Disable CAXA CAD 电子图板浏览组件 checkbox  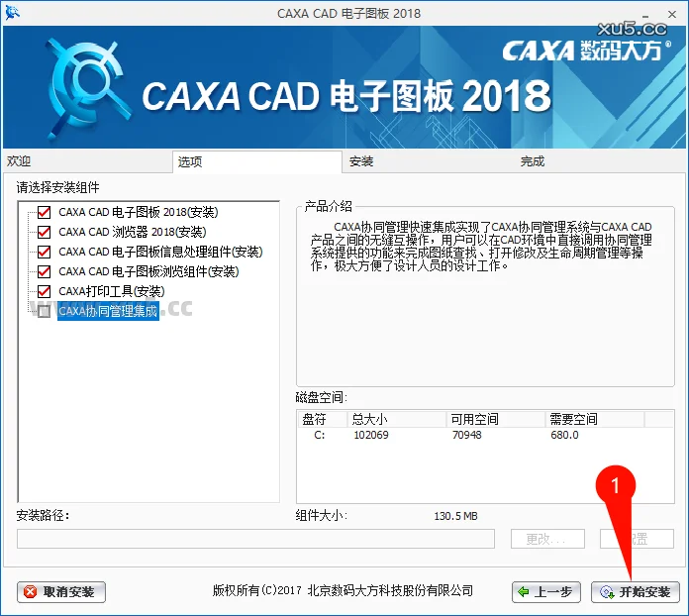click(x=44, y=271)
